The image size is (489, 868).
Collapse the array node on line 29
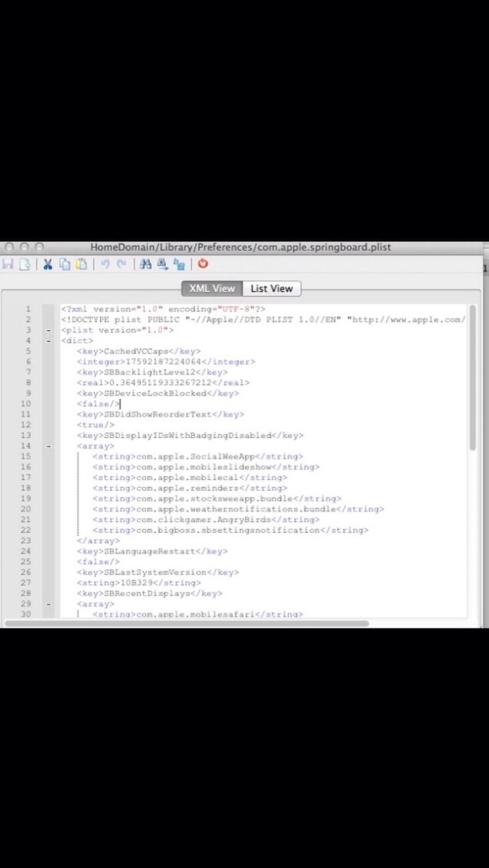tap(48, 604)
